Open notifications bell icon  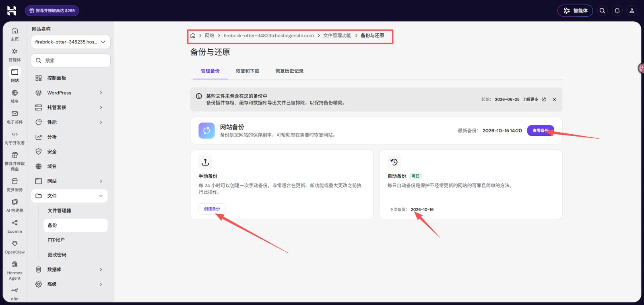(617, 11)
